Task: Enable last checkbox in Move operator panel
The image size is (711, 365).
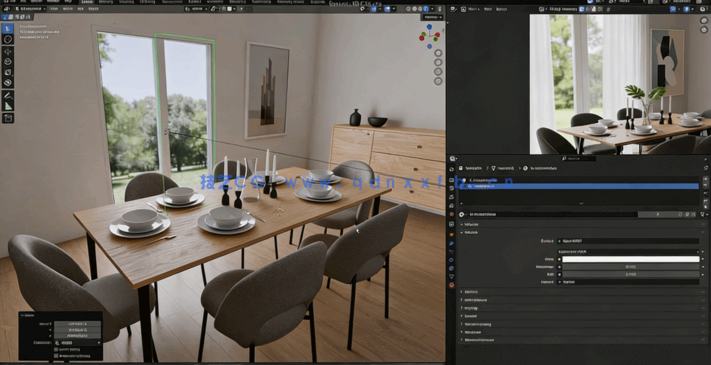Action: (56, 356)
